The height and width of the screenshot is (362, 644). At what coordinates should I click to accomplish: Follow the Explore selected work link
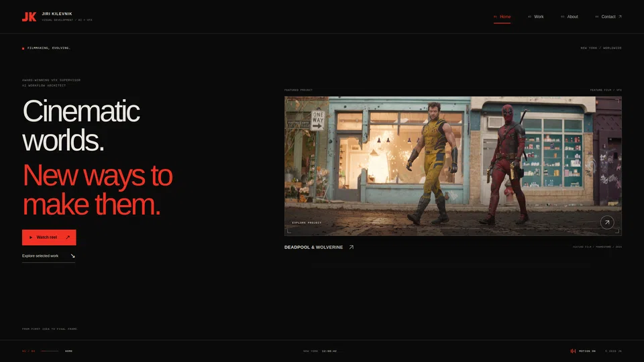click(x=48, y=256)
